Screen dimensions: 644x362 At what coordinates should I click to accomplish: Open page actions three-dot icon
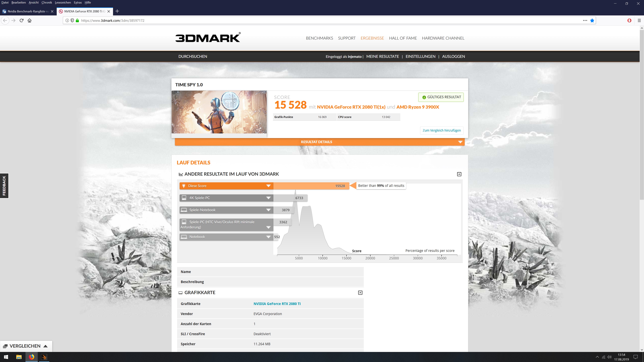click(585, 20)
